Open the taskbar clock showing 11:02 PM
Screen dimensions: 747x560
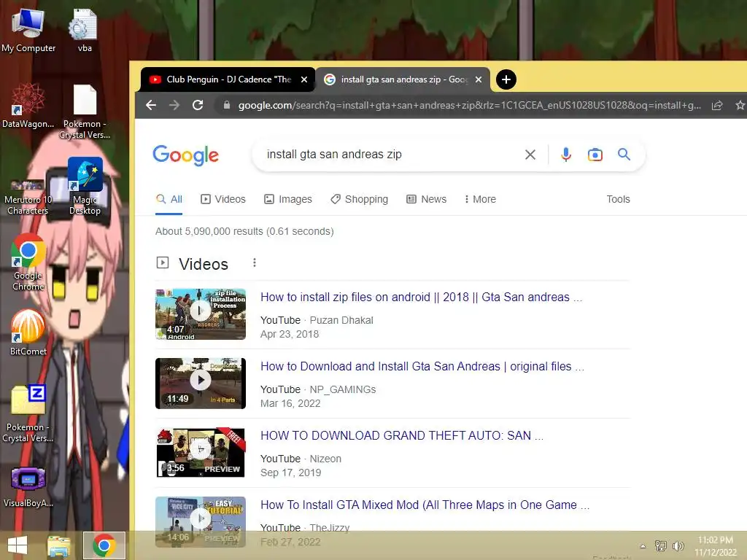click(716, 545)
